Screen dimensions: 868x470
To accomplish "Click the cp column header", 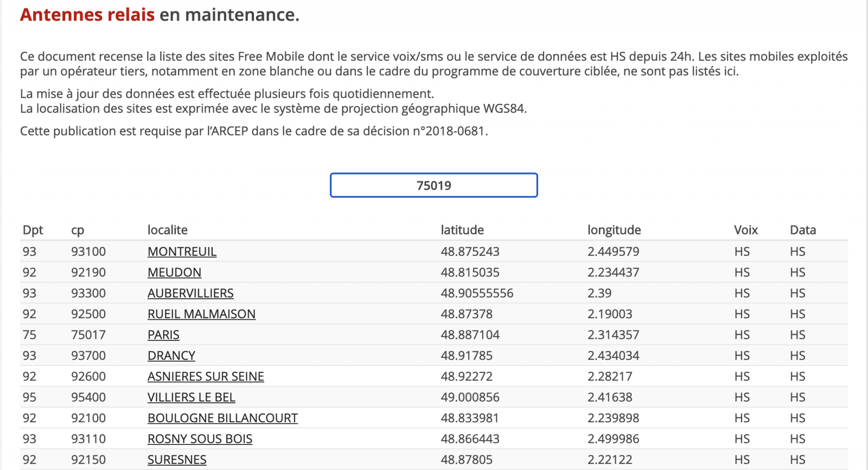I will (78, 230).
